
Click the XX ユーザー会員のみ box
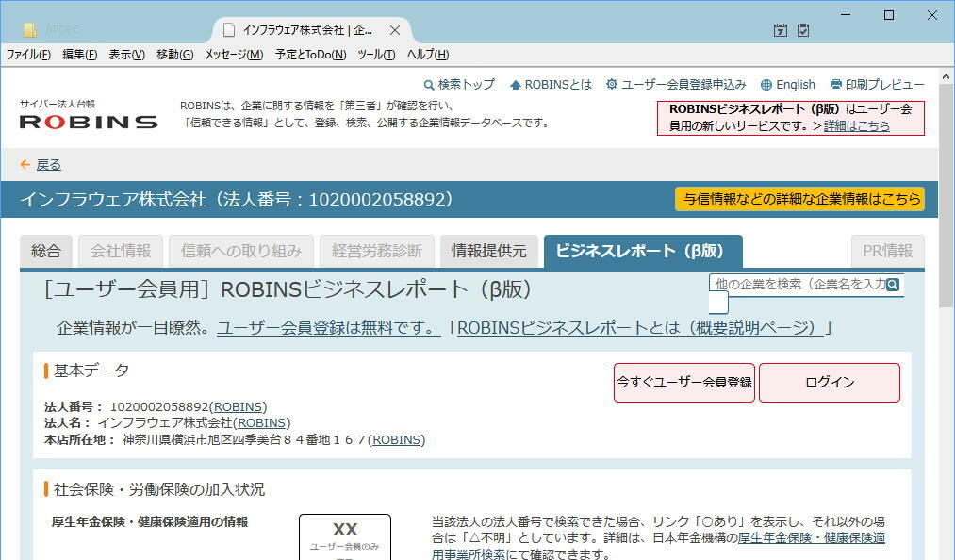click(345, 536)
